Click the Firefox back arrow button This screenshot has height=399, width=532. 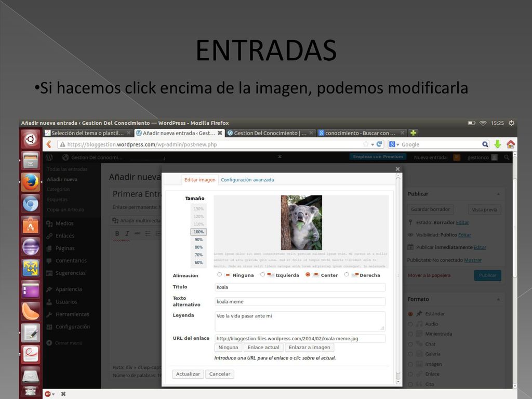pyautogui.click(x=49, y=144)
